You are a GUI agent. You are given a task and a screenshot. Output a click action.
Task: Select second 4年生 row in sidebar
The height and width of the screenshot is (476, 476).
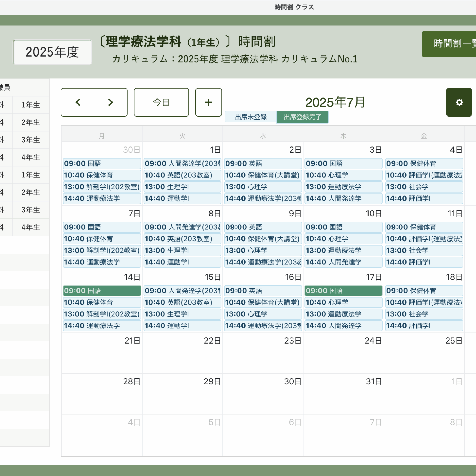click(31, 227)
